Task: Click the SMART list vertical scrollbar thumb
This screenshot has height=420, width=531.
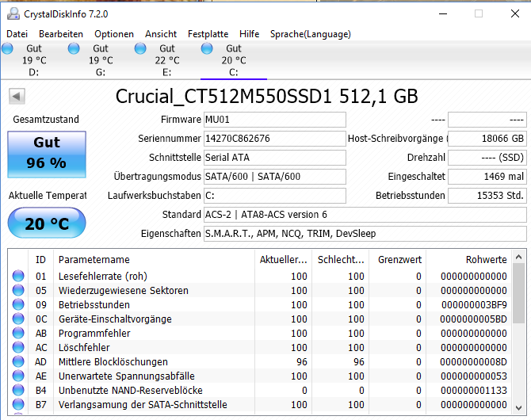Action: click(x=518, y=293)
